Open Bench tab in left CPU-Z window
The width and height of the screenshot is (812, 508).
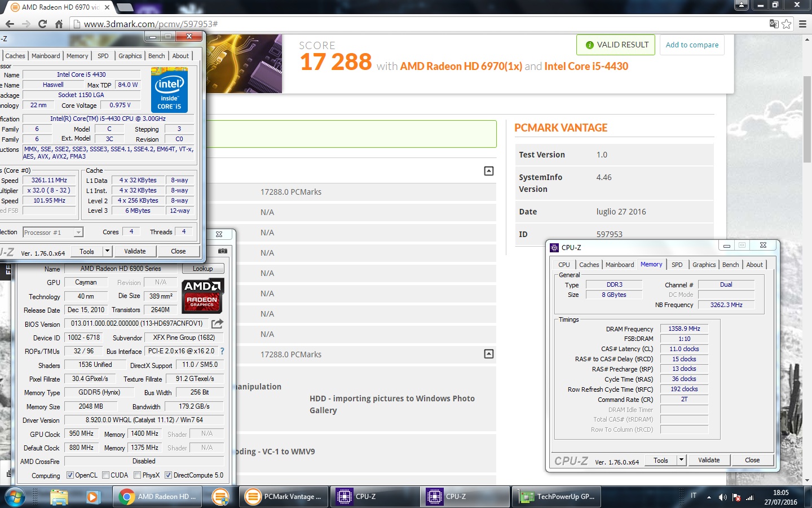coord(157,56)
